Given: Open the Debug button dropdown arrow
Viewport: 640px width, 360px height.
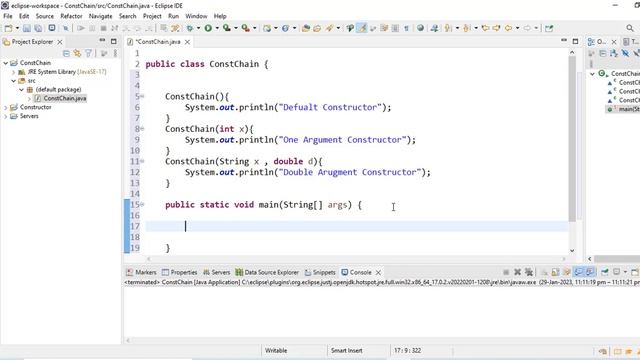Looking at the screenshot, I should tap(198, 28).
